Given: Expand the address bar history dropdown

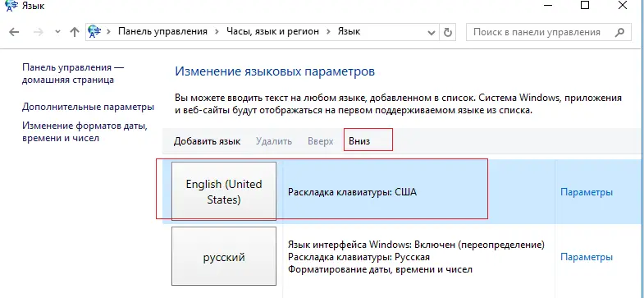Looking at the screenshot, I should [x=432, y=32].
